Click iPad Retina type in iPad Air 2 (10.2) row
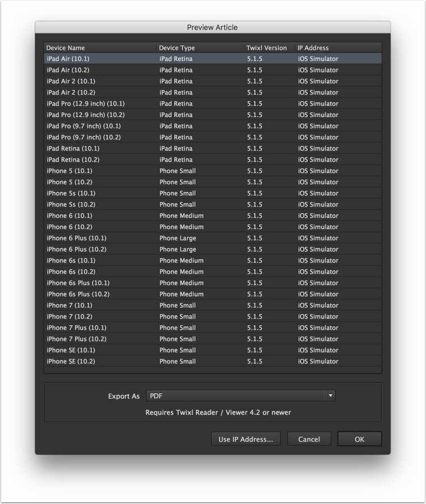Image resolution: width=426 pixels, height=504 pixels. click(176, 92)
